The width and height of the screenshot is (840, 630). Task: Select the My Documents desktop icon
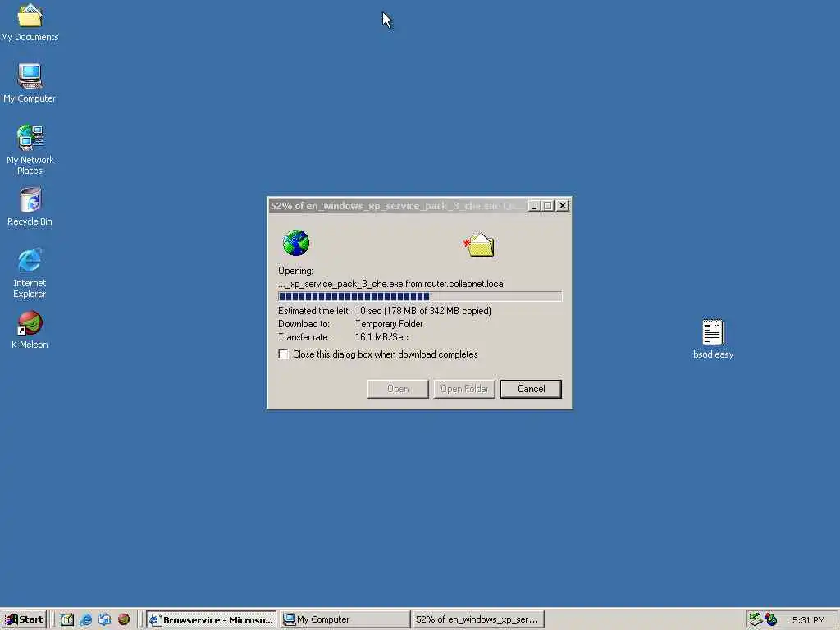coord(30,22)
